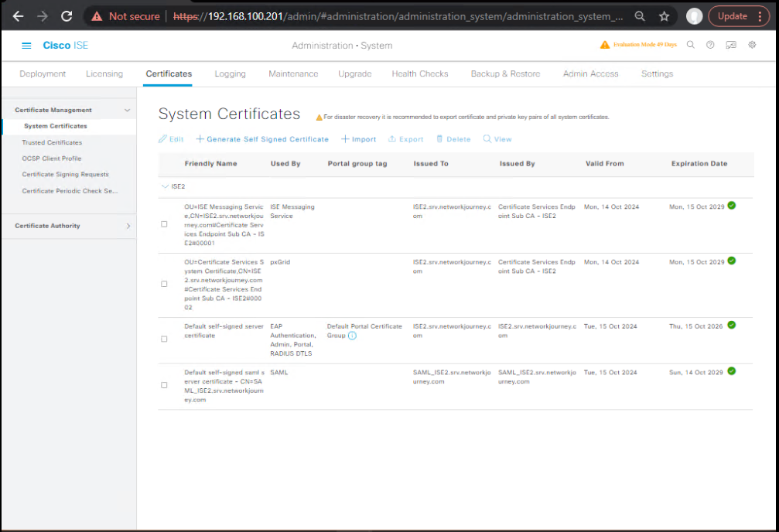Select the SAML certificate checkbox
The image size is (779, 532).
(164, 385)
